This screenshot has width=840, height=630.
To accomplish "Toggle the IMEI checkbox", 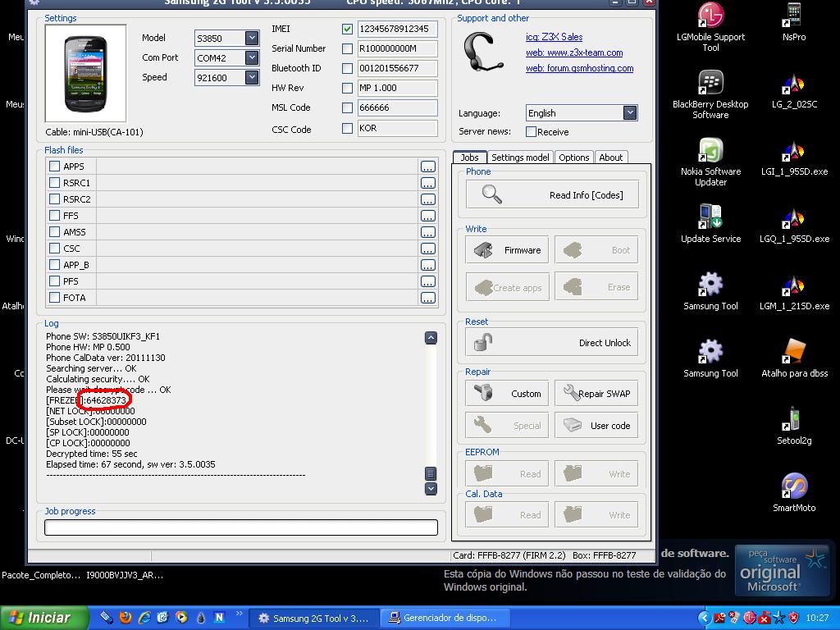I will pyautogui.click(x=347, y=29).
